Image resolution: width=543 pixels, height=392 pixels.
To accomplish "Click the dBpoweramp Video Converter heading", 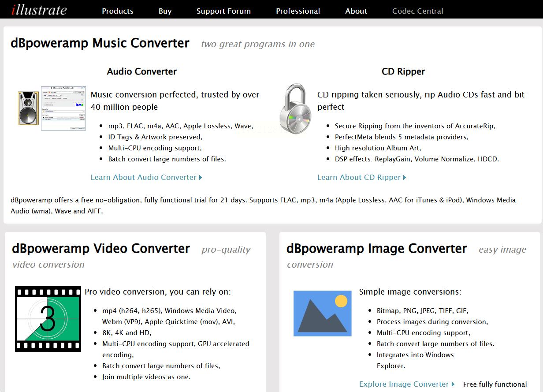I will [x=101, y=249].
